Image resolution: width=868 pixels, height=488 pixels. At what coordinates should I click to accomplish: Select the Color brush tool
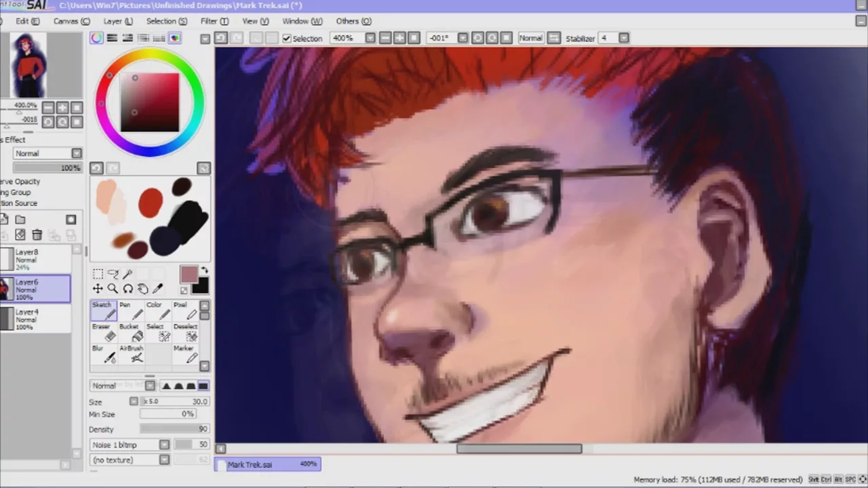(157, 310)
